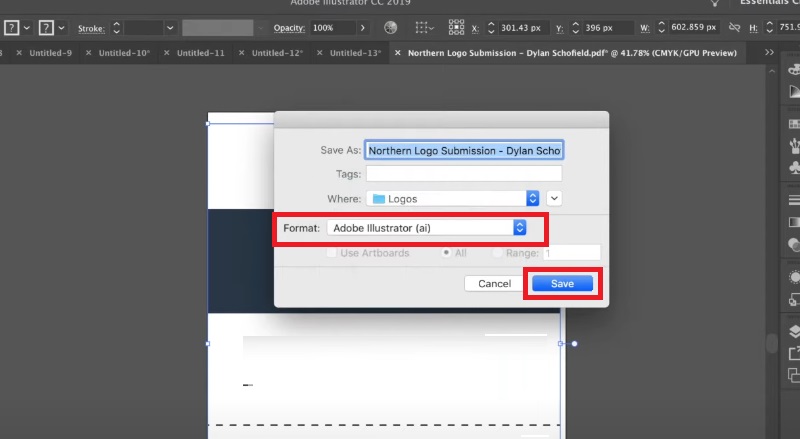Click the Y position stepper
Screen dimensions: 800x439
(576, 28)
